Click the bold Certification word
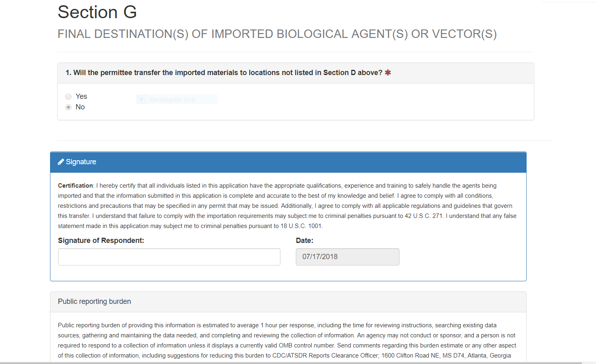Screen dimensions: 596x364 coord(75,186)
